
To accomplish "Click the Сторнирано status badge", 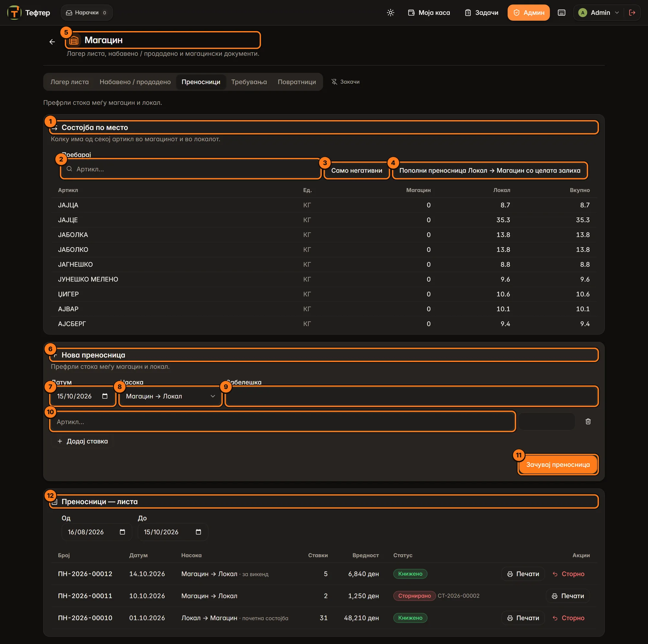I will coord(414,596).
